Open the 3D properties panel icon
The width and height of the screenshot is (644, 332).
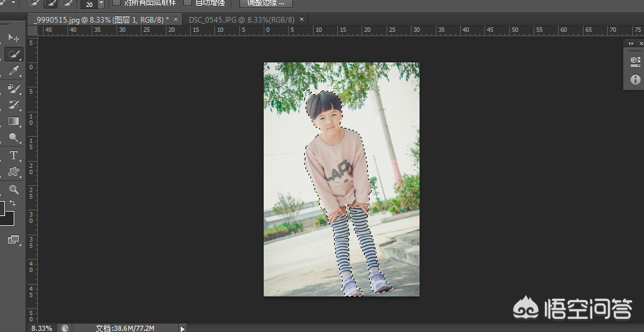(635, 61)
